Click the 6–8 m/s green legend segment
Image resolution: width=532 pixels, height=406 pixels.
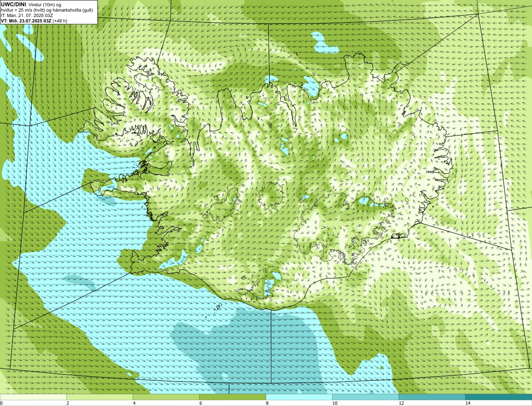(233, 397)
